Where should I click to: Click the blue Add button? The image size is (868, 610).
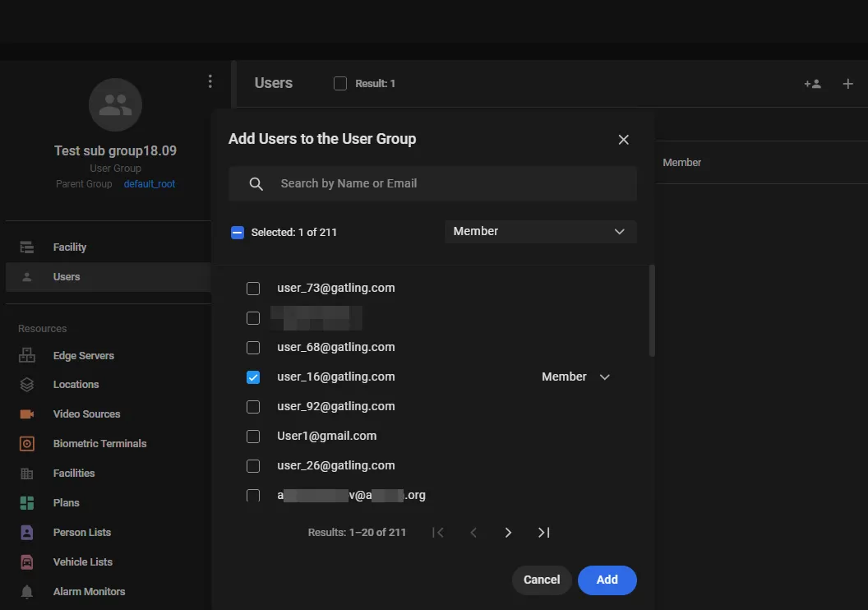click(607, 580)
